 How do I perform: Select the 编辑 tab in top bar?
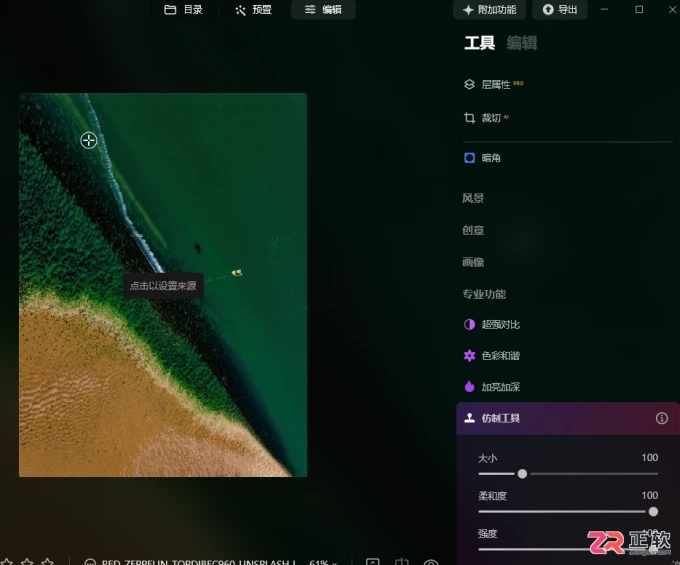[323, 10]
